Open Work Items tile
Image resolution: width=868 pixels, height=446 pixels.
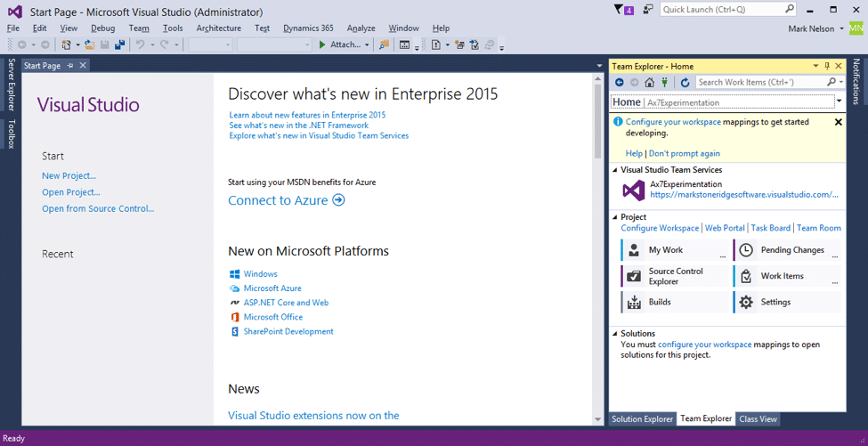[787, 276]
